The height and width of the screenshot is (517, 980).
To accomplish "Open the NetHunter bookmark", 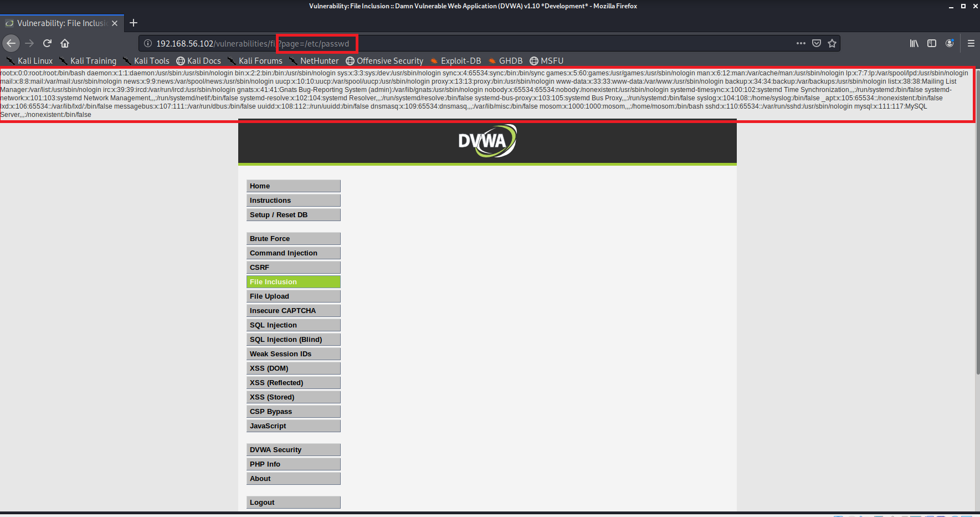I will coord(314,61).
